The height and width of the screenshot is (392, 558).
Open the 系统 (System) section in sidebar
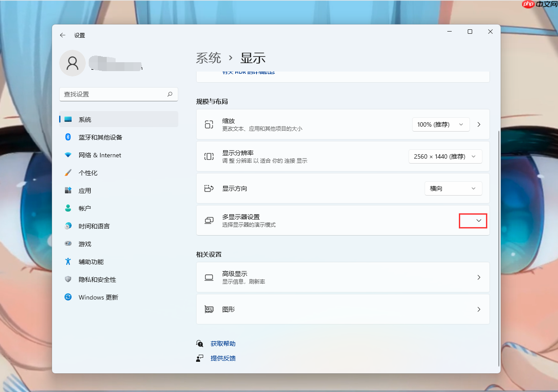84,119
